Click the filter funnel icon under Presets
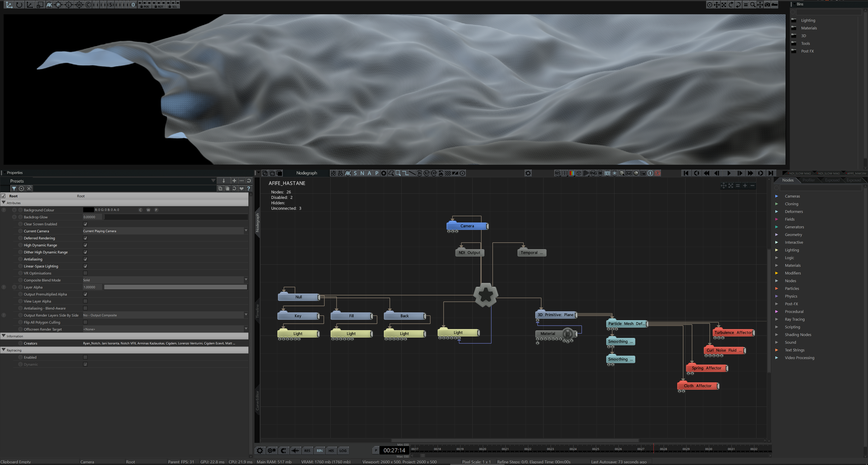Screen dimensions: 868x465 (14, 188)
